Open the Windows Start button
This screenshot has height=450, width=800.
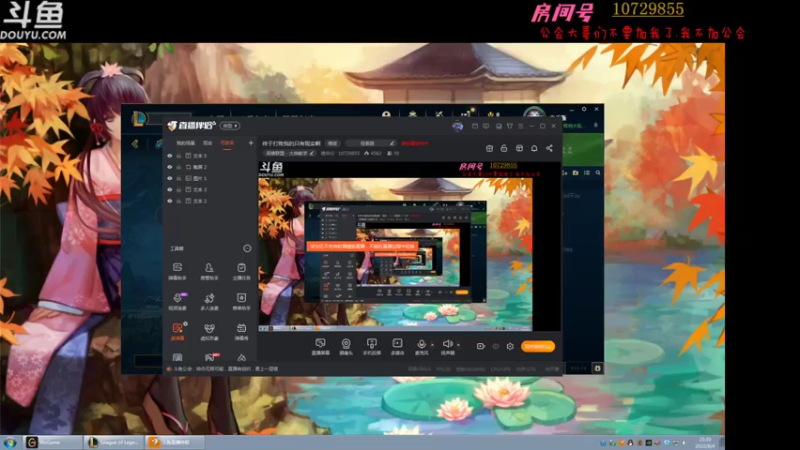point(10,442)
